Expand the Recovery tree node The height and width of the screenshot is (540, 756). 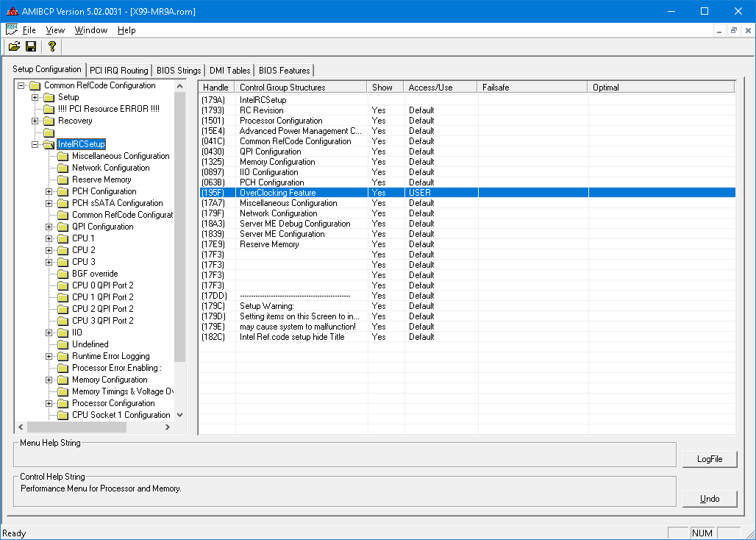click(x=35, y=121)
